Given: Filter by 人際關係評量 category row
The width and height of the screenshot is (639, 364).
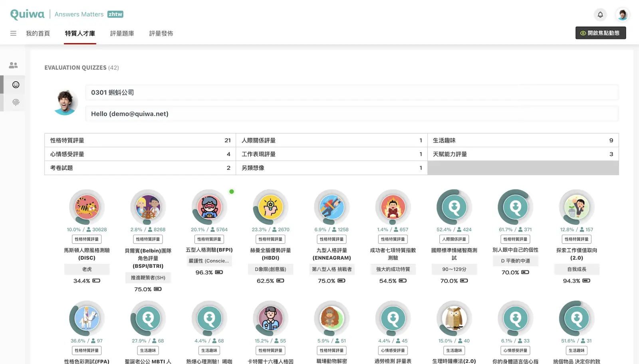Looking at the screenshot, I should pos(331,140).
